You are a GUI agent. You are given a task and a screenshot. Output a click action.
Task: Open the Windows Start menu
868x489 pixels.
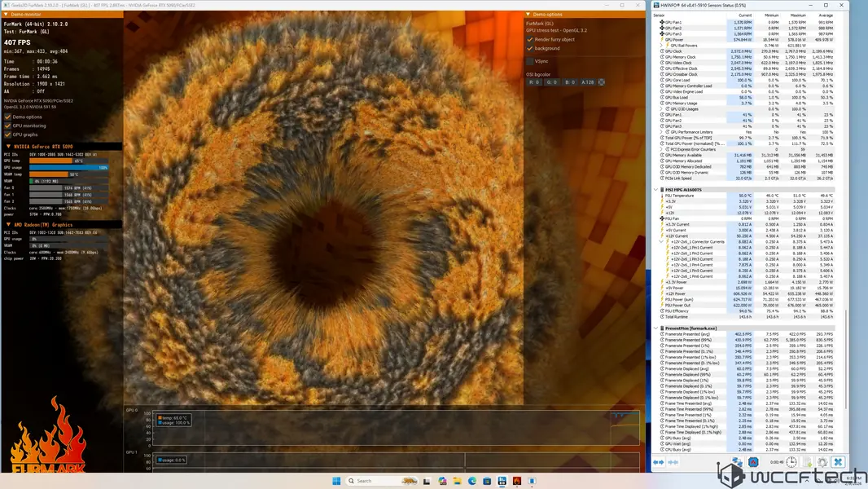point(336,481)
